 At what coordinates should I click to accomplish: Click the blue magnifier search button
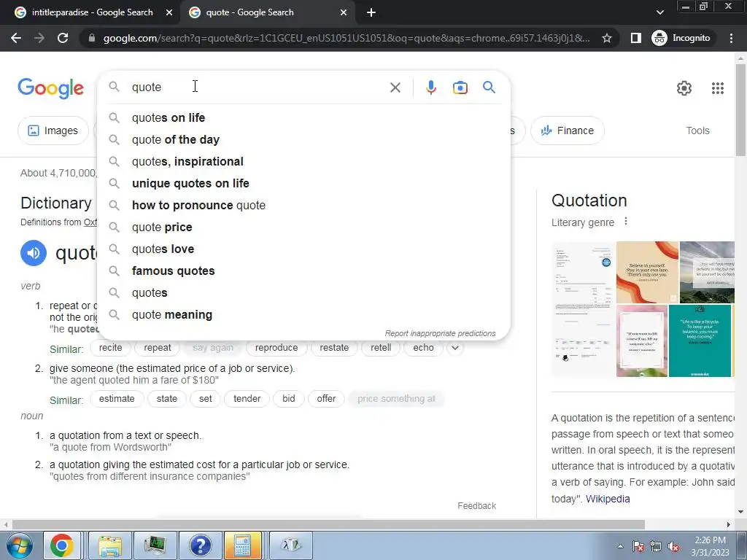pos(489,87)
